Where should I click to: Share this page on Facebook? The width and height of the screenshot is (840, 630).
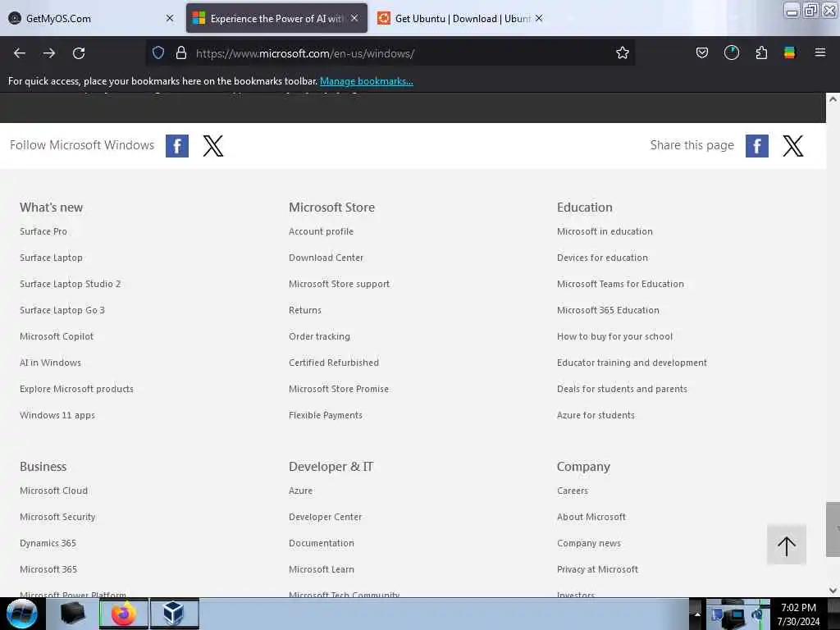pos(756,146)
